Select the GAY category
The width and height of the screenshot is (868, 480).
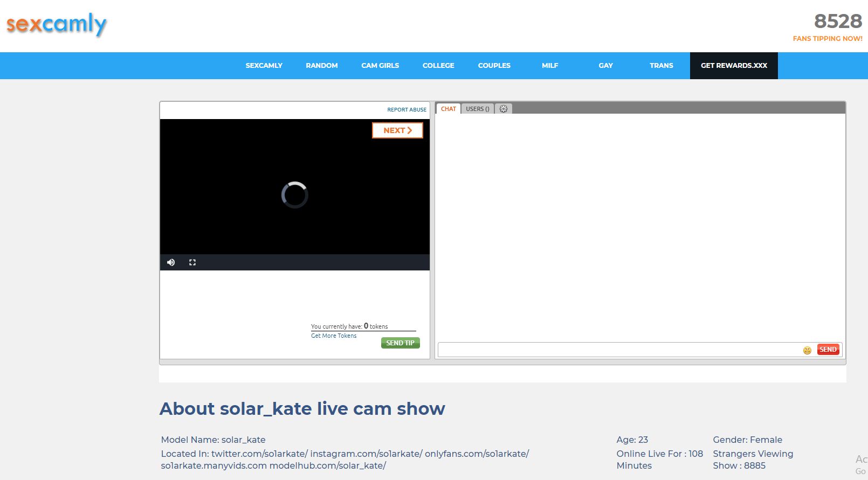click(x=606, y=66)
